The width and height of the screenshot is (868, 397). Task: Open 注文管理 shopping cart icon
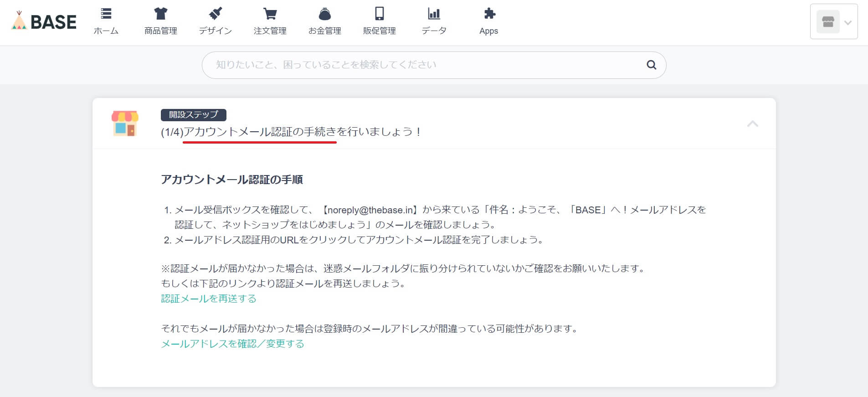pos(270,14)
